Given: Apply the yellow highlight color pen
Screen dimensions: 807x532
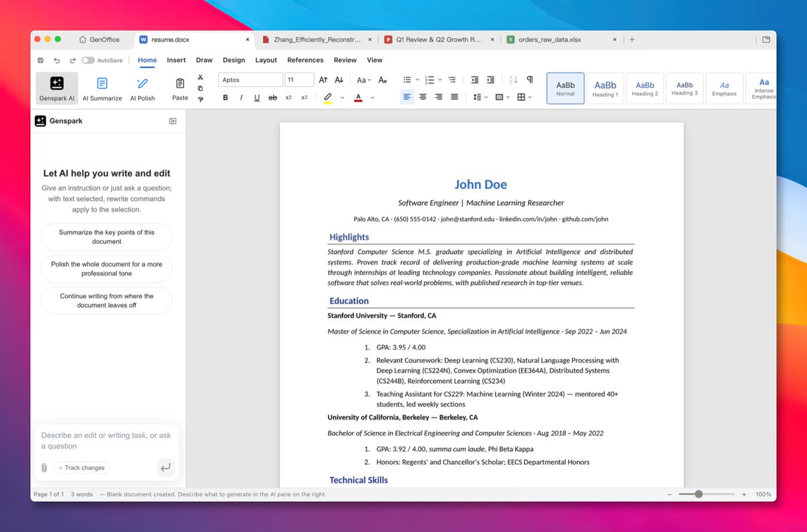Looking at the screenshot, I should [328, 98].
